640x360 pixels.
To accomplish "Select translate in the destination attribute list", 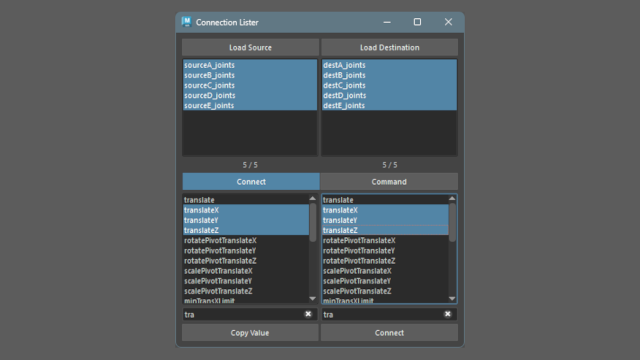I will coord(385,200).
